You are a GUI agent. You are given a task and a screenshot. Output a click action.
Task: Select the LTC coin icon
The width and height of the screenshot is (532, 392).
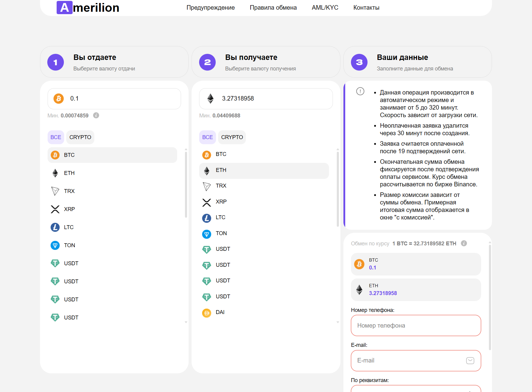tap(55, 227)
